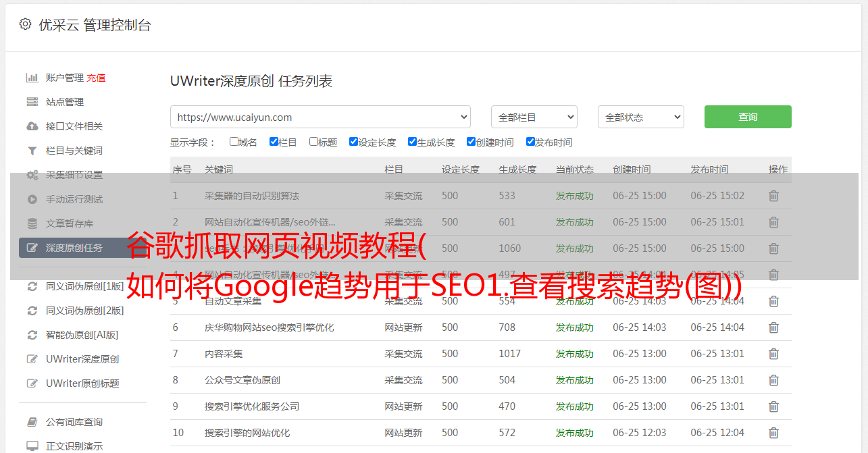The height and width of the screenshot is (453, 868).
Task: Expand the 全部栏目 dropdown
Action: [534, 117]
